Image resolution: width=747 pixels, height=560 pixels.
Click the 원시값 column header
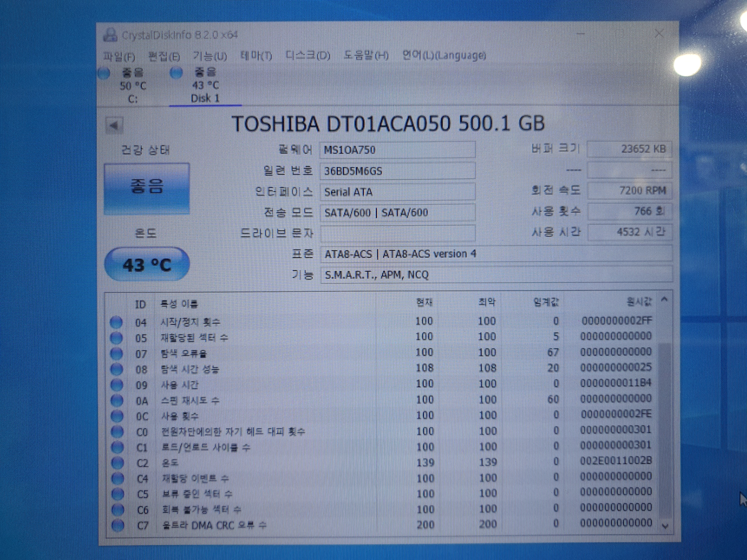(x=639, y=301)
